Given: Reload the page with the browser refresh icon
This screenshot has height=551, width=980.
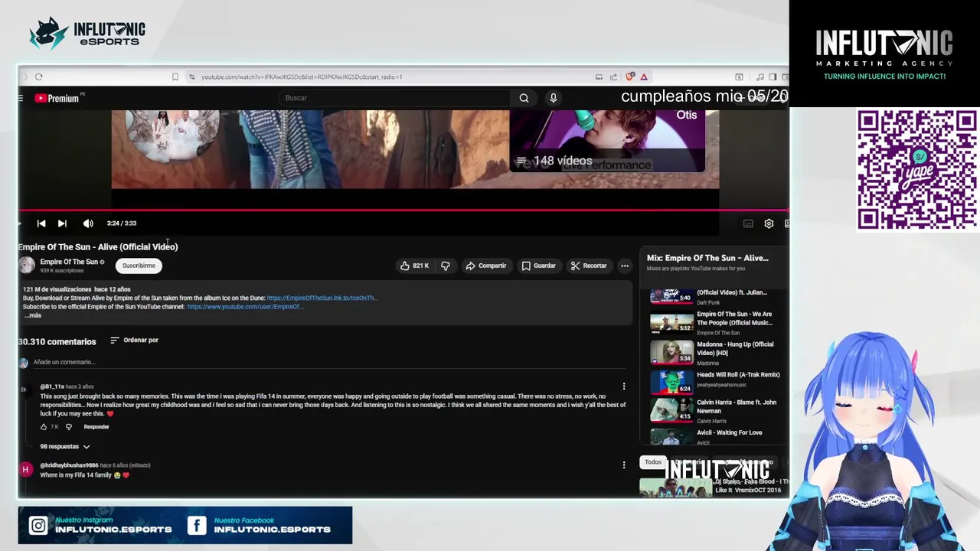Looking at the screenshot, I should 38,77.
